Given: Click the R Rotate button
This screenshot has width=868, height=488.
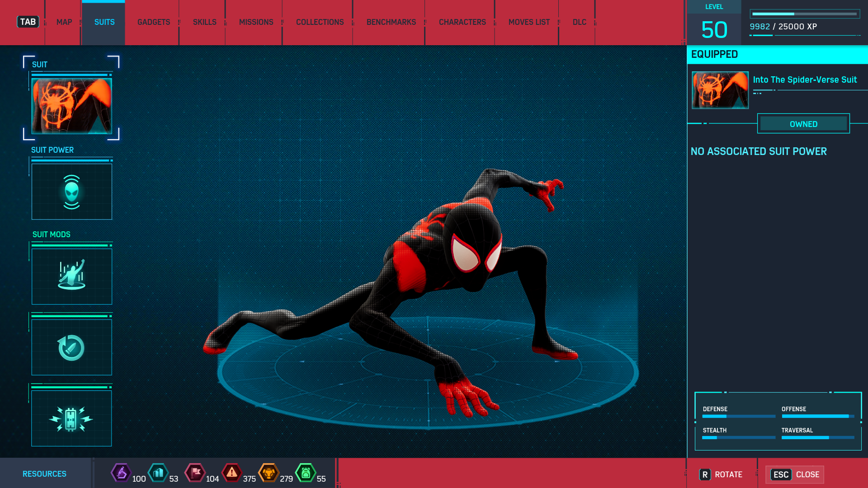Looking at the screenshot, I should (721, 474).
